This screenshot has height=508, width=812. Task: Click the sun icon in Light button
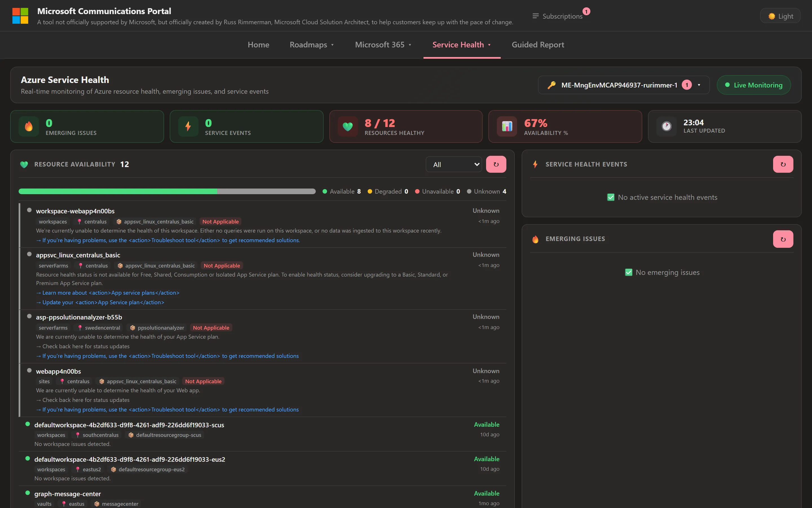pyautogui.click(x=772, y=16)
